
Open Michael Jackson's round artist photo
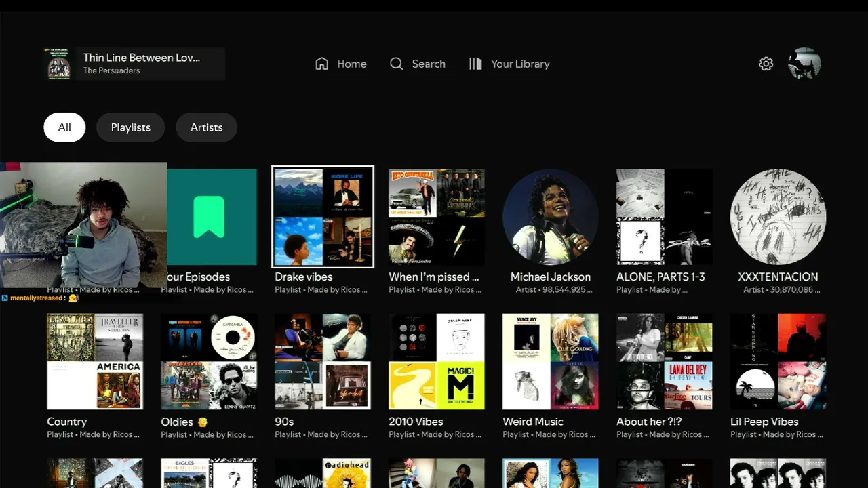(x=551, y=217)
